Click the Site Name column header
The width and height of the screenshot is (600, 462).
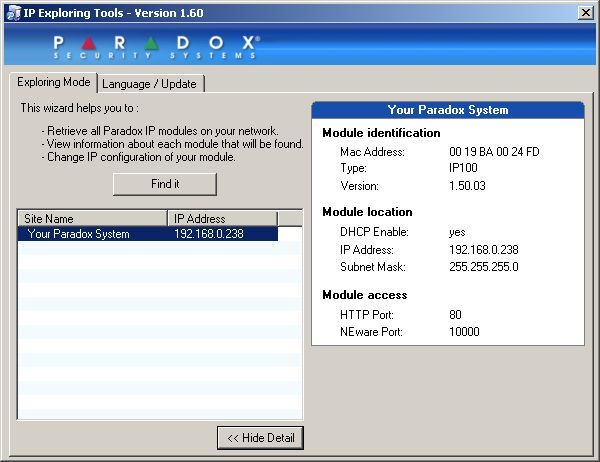tap(92, 218)
